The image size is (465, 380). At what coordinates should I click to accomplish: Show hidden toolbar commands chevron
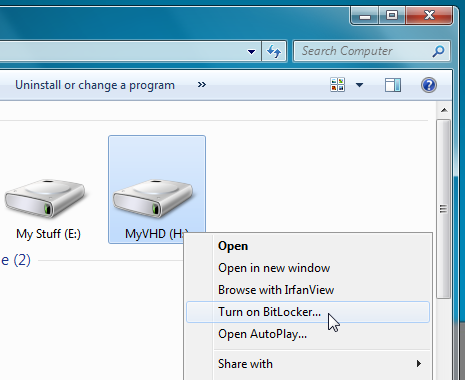click(202, 85)
